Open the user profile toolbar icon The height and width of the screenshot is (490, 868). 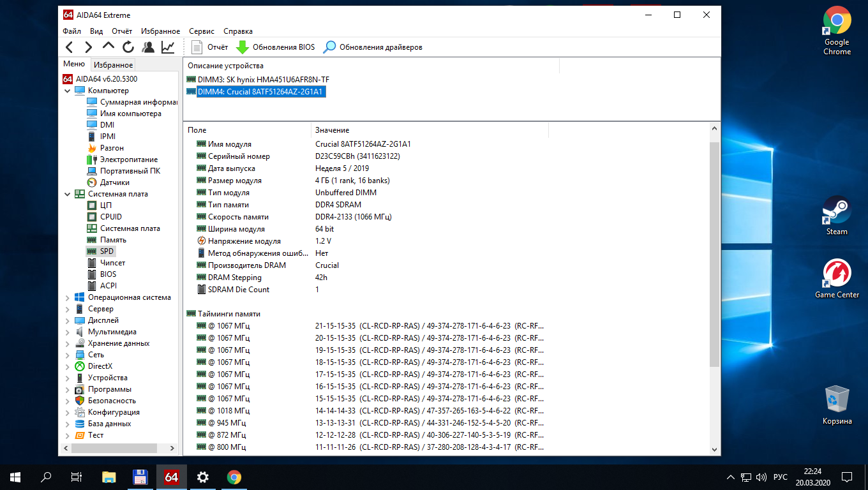point(148,47)
